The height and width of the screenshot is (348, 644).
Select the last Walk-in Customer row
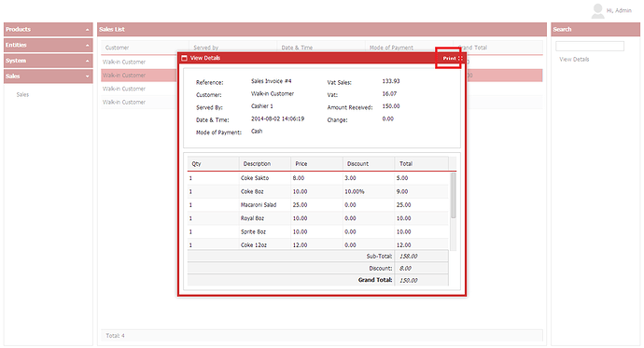[x=139, y=103]
